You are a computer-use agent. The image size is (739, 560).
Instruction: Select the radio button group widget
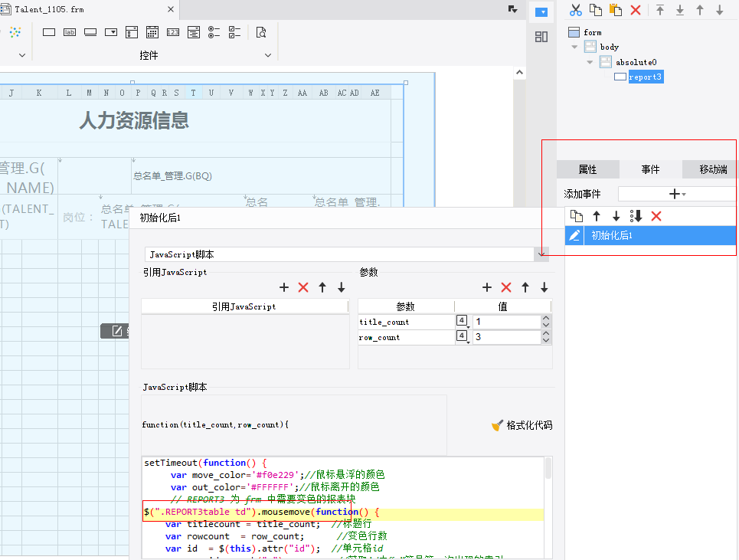214,32
